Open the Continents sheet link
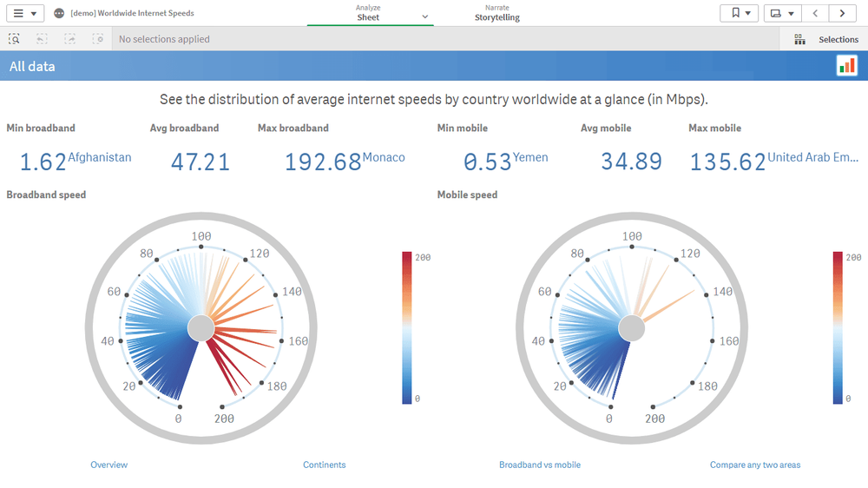The image size is (868, 488). (325, 465)
